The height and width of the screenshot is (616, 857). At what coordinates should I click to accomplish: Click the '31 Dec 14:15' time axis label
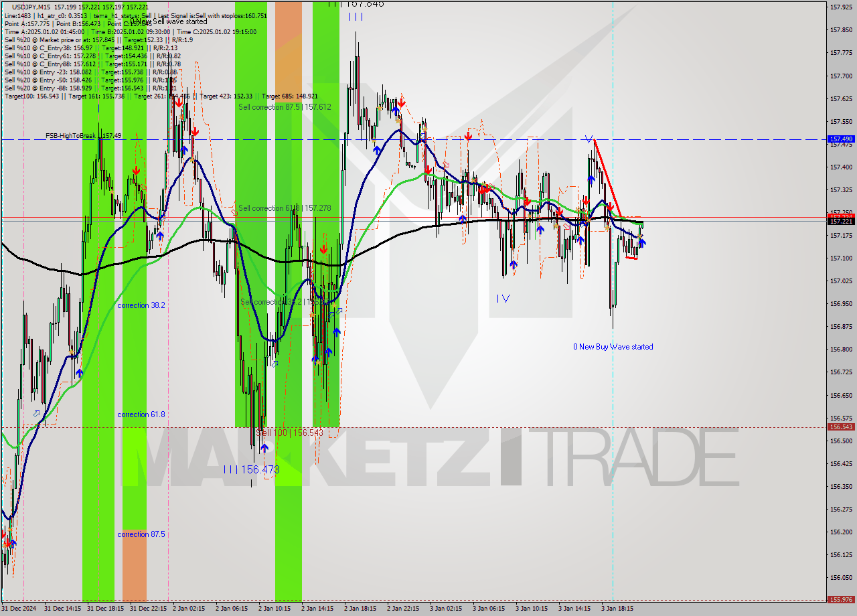(64, 609)
